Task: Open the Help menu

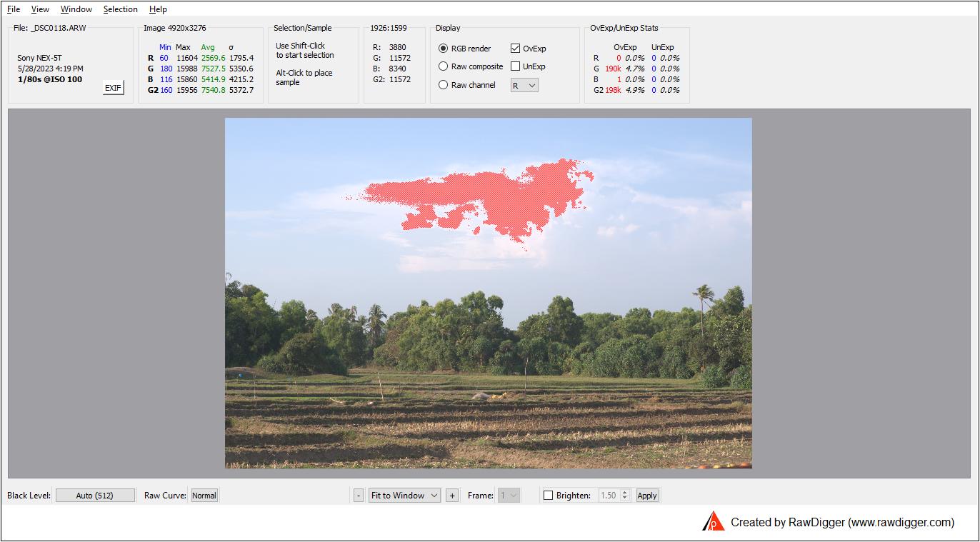Action: pos(158,9)
